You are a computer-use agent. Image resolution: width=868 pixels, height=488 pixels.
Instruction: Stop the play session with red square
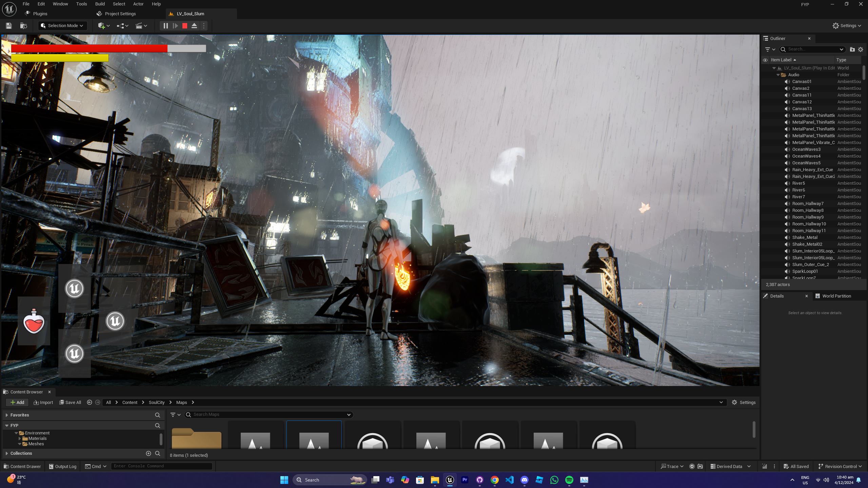(185, 26)
